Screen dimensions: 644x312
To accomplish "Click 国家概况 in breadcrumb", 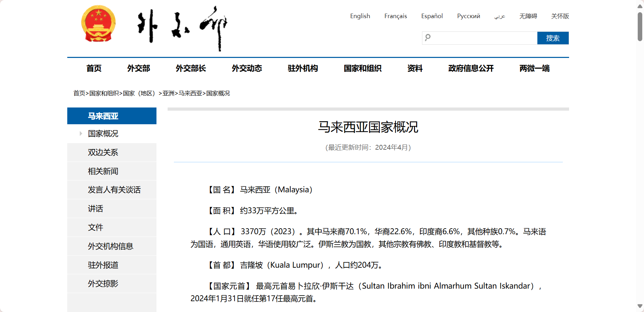I will (218, 93).
